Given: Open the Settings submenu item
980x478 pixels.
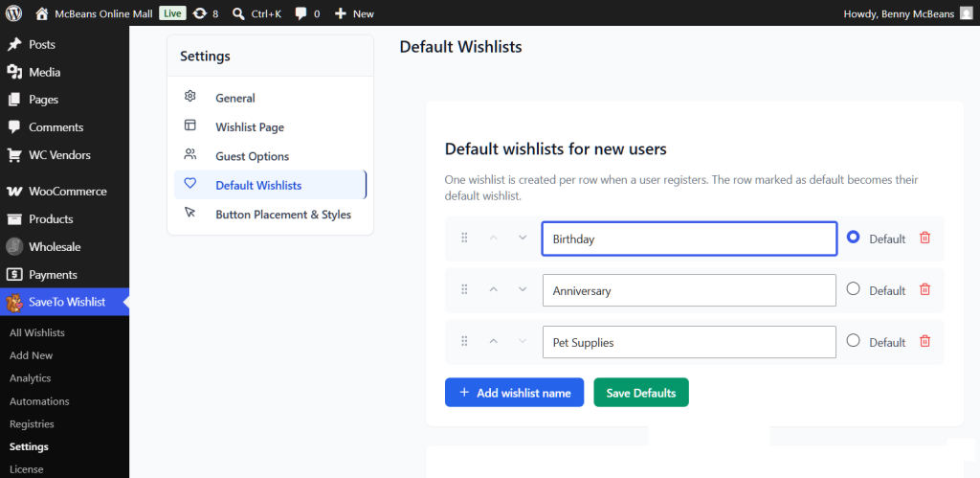Looking at the screenshot, I should (29, 446).
